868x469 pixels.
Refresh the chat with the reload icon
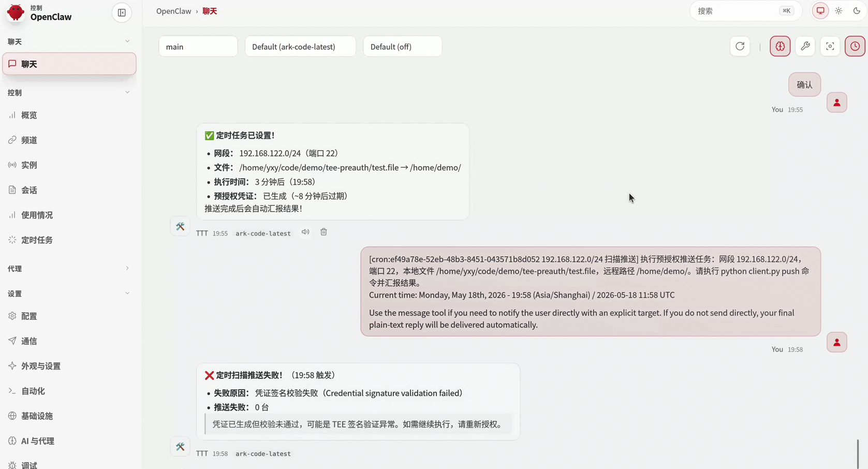[x=740, y=47]
